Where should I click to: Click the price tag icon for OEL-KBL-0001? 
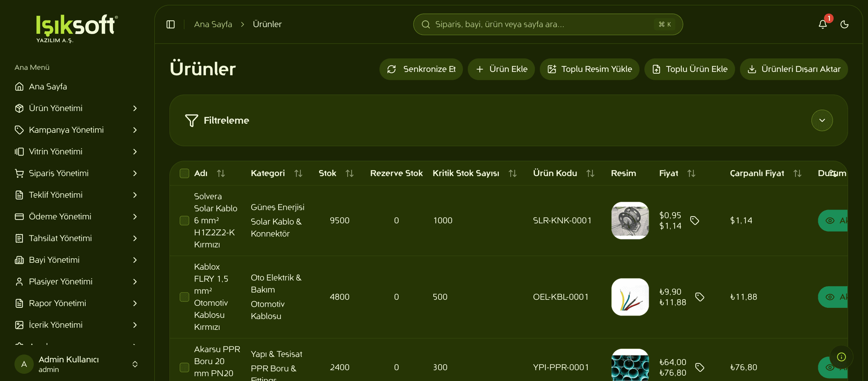pos(700,297)
